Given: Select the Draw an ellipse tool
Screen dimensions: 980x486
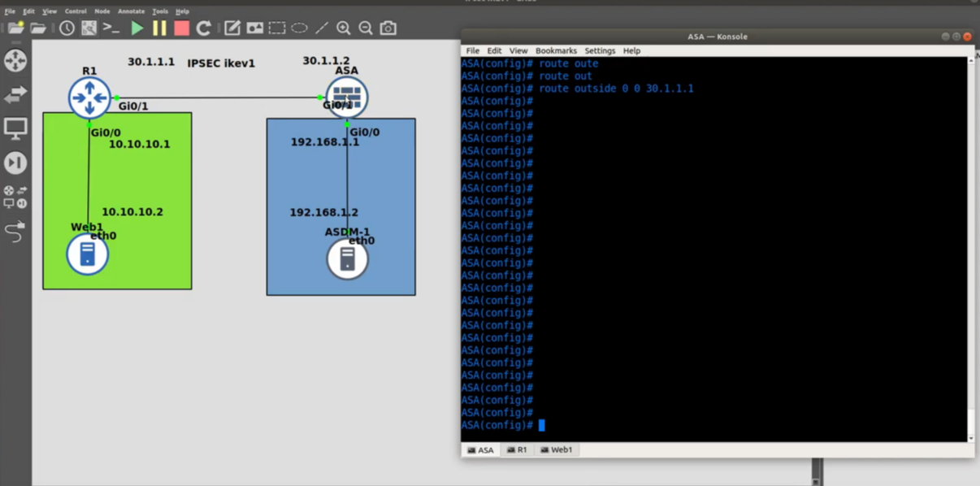Looking at the screenshot, I should (x=299, y=28).
